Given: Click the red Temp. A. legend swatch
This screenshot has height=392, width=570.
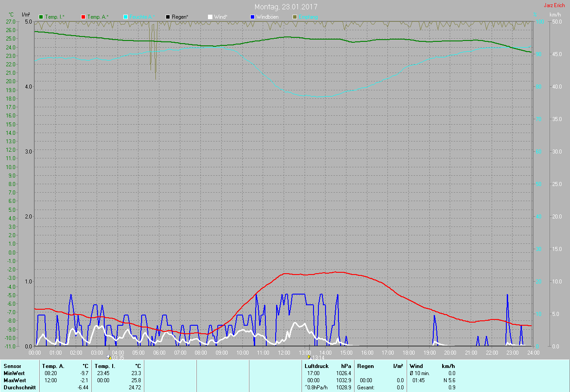Looking at the screenshot, I should (83, 17).
